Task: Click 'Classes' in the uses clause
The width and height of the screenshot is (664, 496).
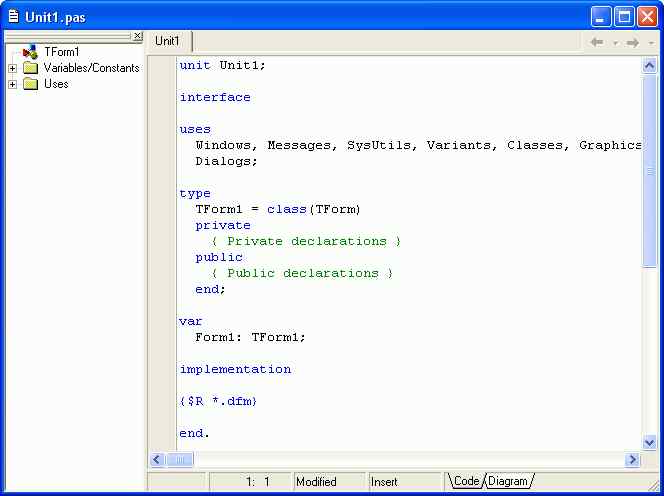Action: (535, 145)
